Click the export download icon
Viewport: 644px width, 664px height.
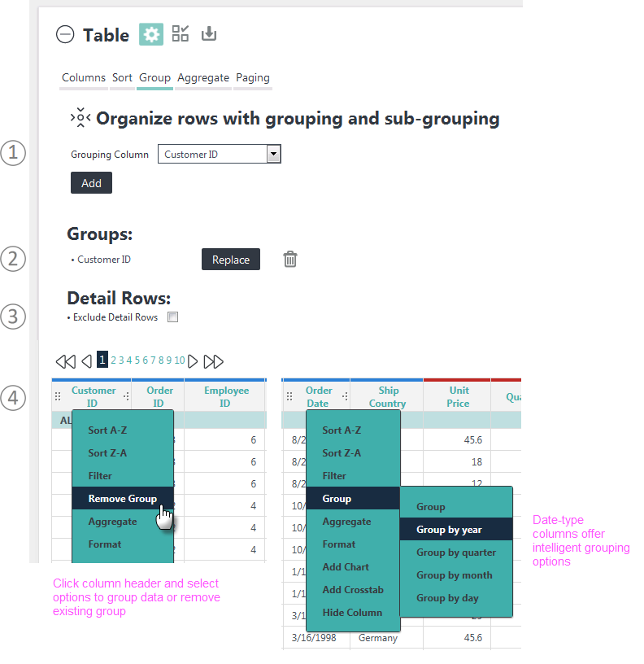tap(209, 33)
